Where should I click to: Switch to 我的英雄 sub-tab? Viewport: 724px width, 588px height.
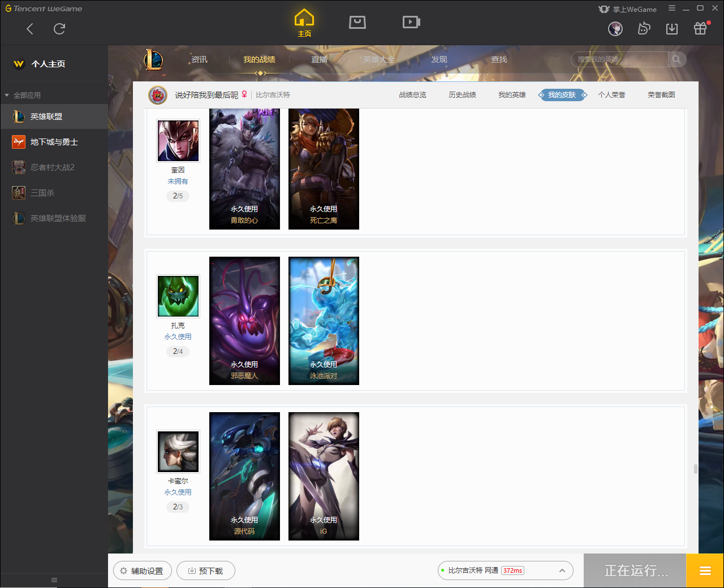(x=512, y=95)
